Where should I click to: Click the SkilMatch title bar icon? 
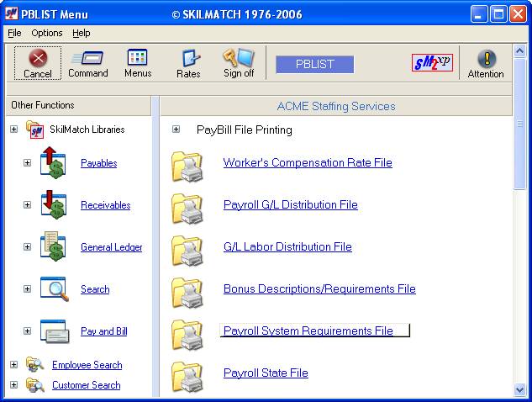tap(11, 13)
